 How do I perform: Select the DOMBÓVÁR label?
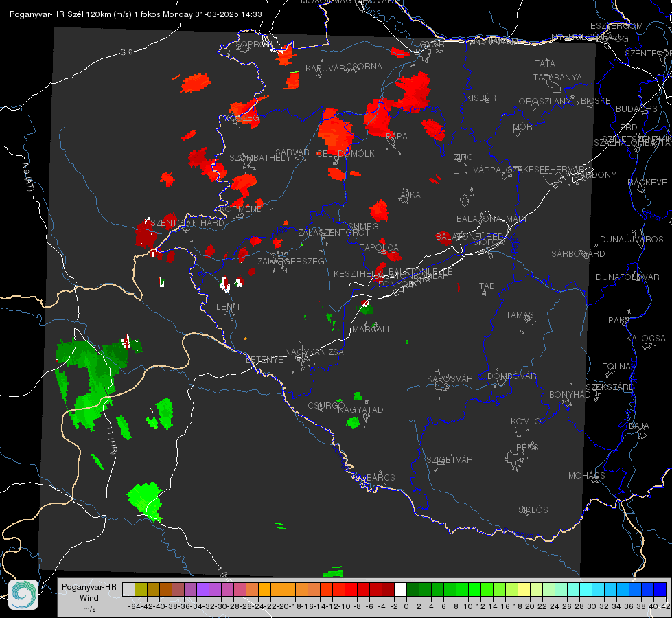tap(511, 376)
